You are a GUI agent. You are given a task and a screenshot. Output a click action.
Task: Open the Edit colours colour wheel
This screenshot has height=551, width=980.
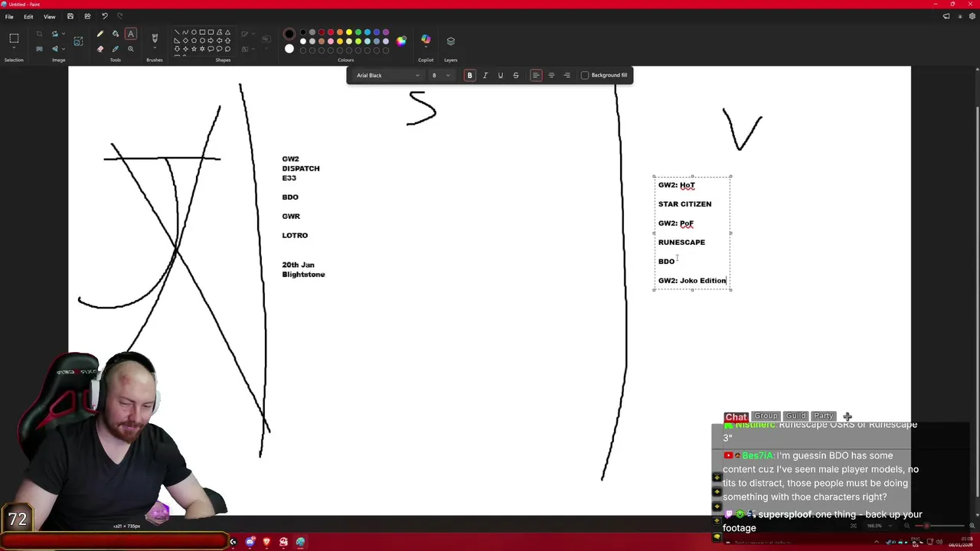[401, 41]
